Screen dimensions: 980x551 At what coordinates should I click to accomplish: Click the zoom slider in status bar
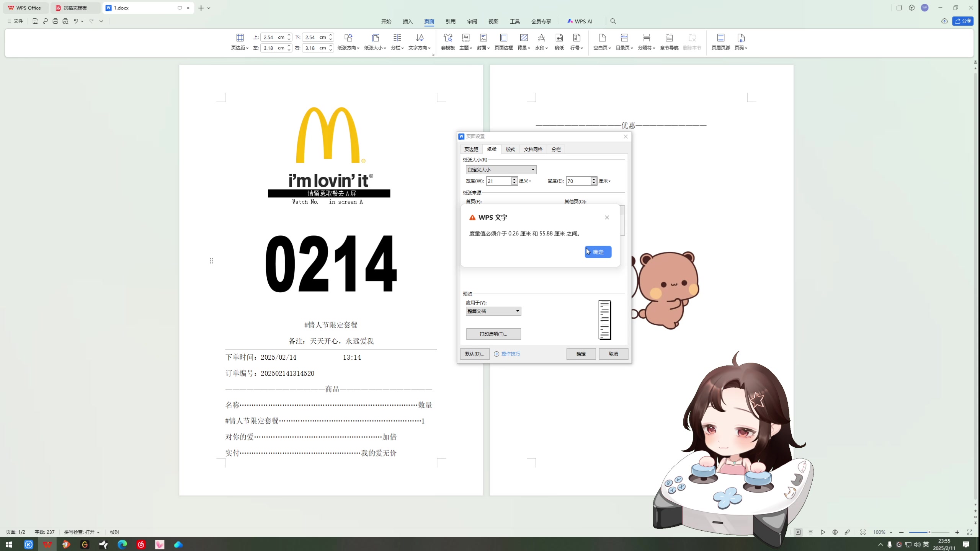929,532
